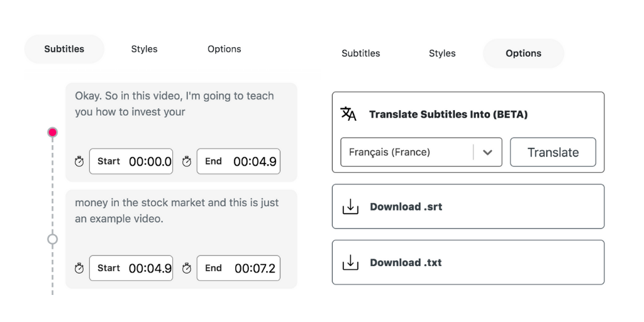
Task: Click the download icon beside Download .txt
Action: [350, 262]
